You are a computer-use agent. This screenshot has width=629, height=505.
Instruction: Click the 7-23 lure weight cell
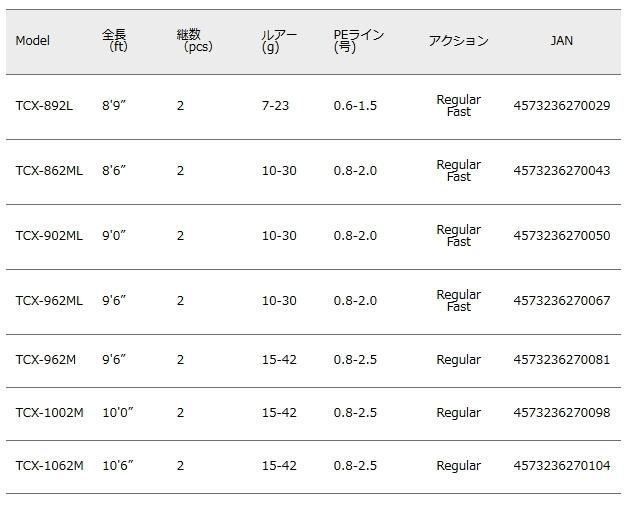click(x=275, y=106)
